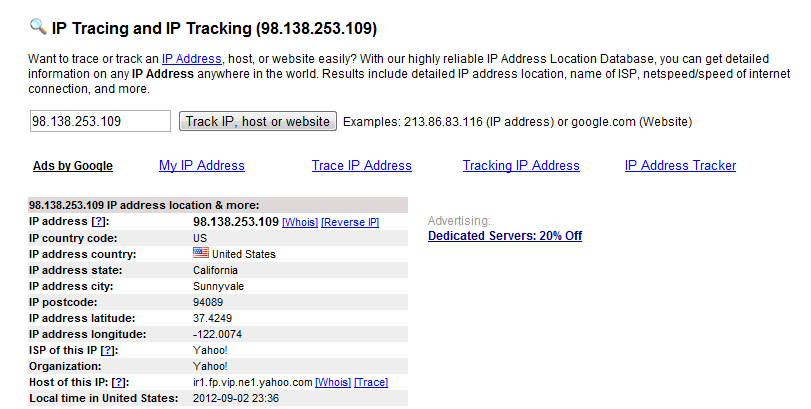Click the magnifying glass icon beside heading
Screen dimensions: 811x409
pos(38,26)
